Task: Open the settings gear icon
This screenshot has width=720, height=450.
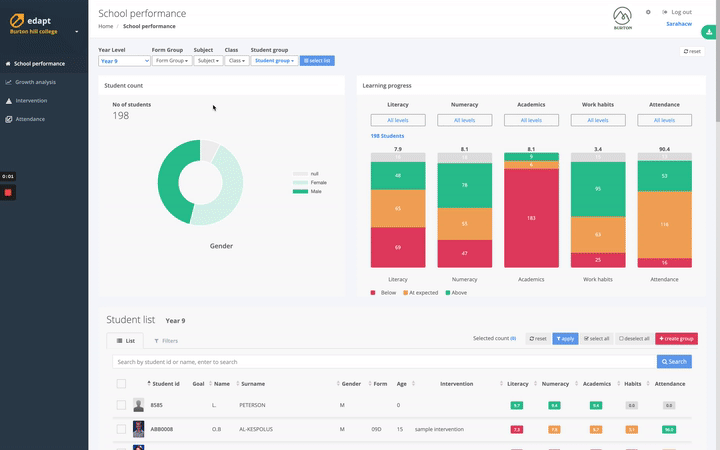Action: tap(648, 12)
